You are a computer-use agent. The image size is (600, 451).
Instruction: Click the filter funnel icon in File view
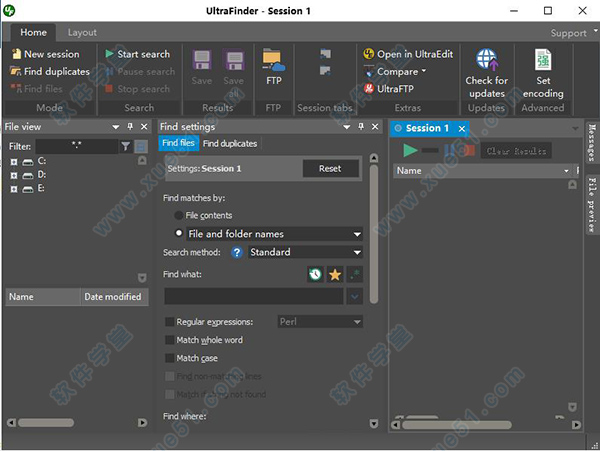(x=126, y=146)
